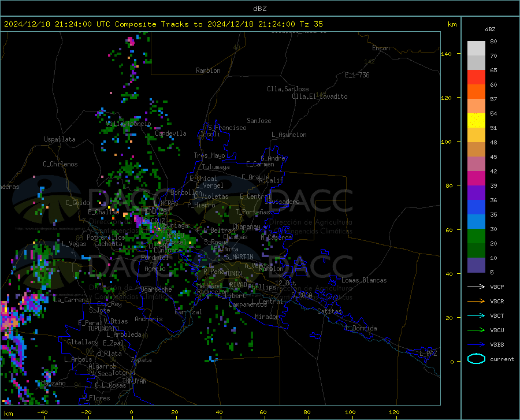Click the Manzano place label

coord(54,383)
